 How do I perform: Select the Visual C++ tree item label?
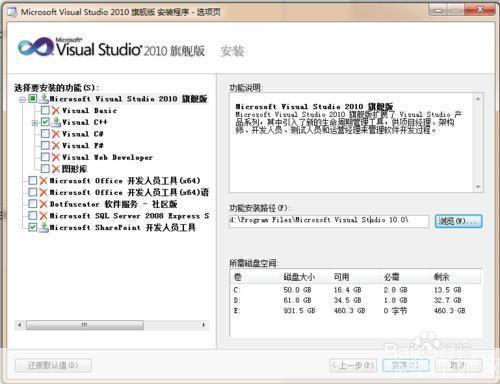coord(85,122)
